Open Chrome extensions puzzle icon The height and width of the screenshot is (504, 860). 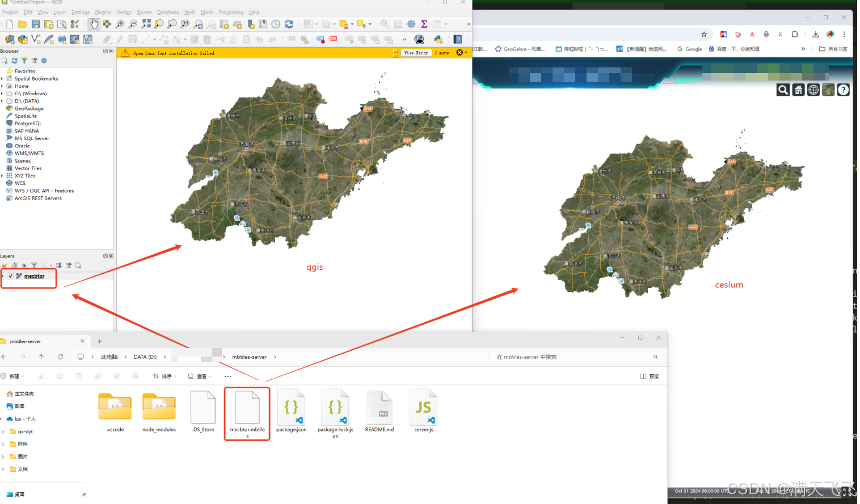point(795,34)
